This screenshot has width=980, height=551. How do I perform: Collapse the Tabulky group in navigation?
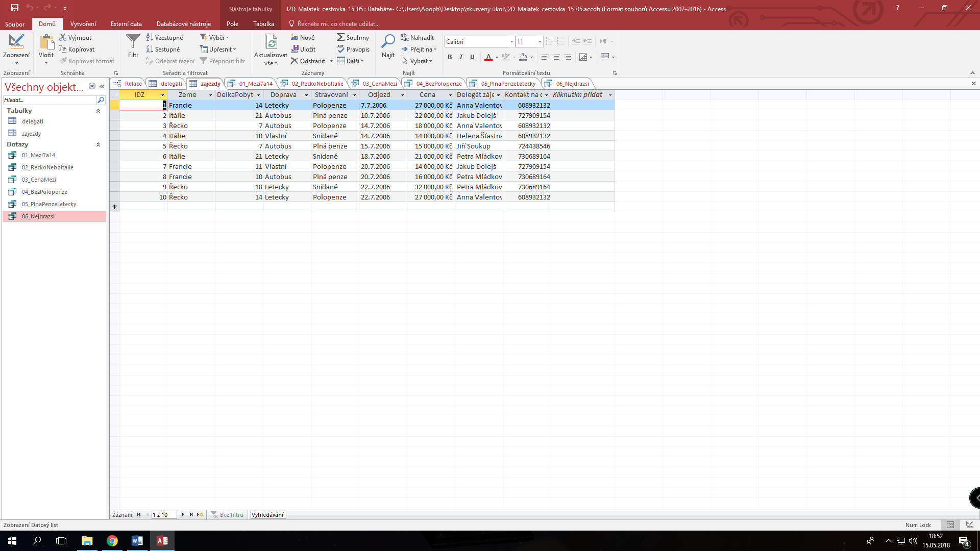tap(98, 111)
